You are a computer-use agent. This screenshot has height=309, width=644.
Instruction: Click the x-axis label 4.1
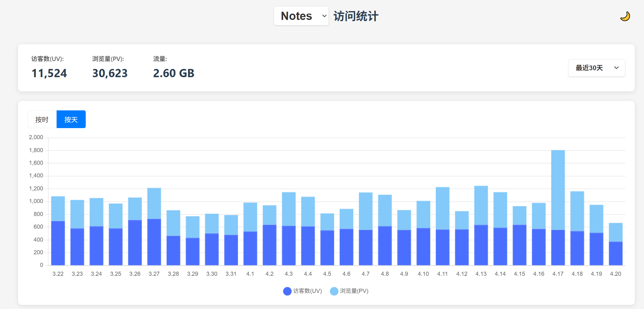click(x=250, y=274)
